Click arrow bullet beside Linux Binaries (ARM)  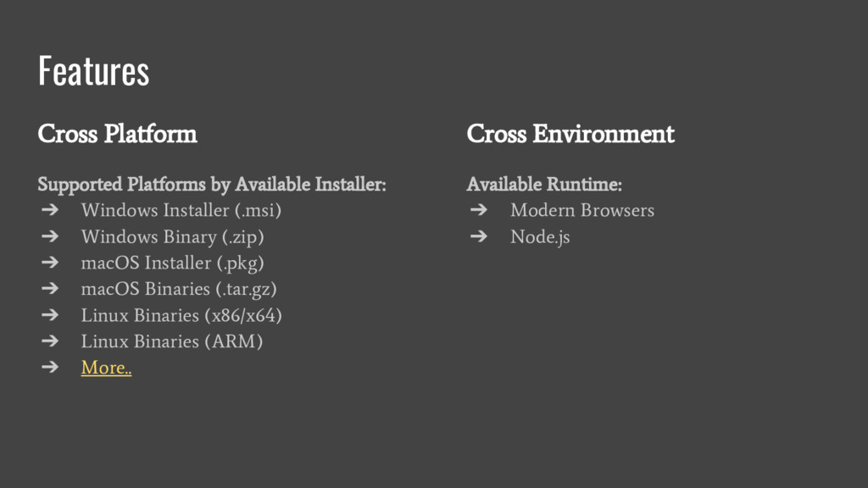[50, 341]
